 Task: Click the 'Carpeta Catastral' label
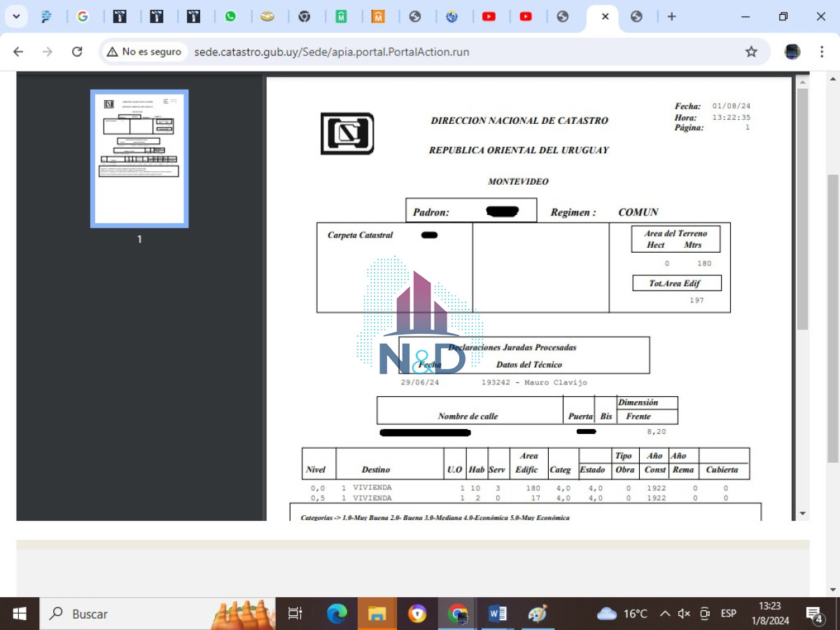click(360, 235)
